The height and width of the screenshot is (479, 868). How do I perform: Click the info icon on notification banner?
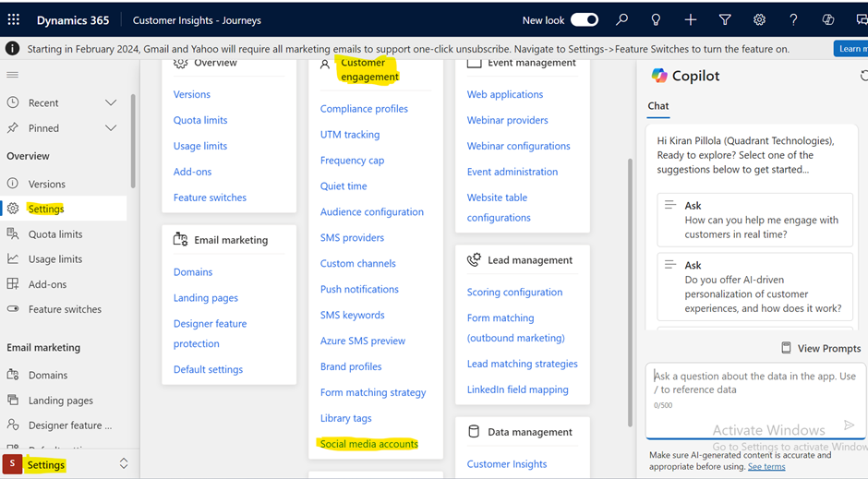click(12, 49)
